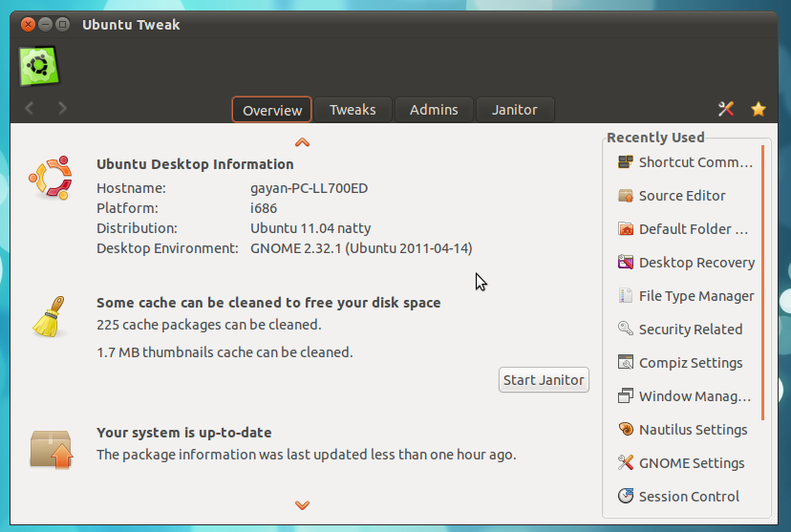Click the Desktop Recovery icon
The width and height of the screenshot is (791, 532).
coord(626,263)
